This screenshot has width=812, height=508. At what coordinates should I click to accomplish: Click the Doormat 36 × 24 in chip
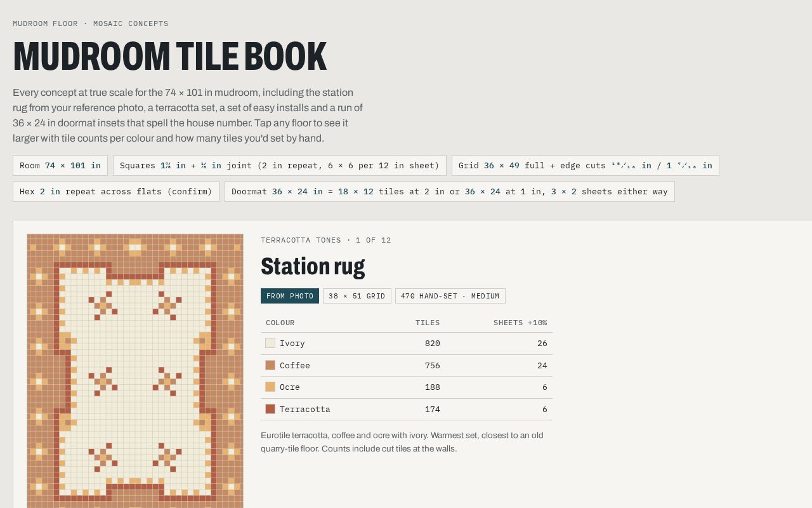[x=450, y=191]
